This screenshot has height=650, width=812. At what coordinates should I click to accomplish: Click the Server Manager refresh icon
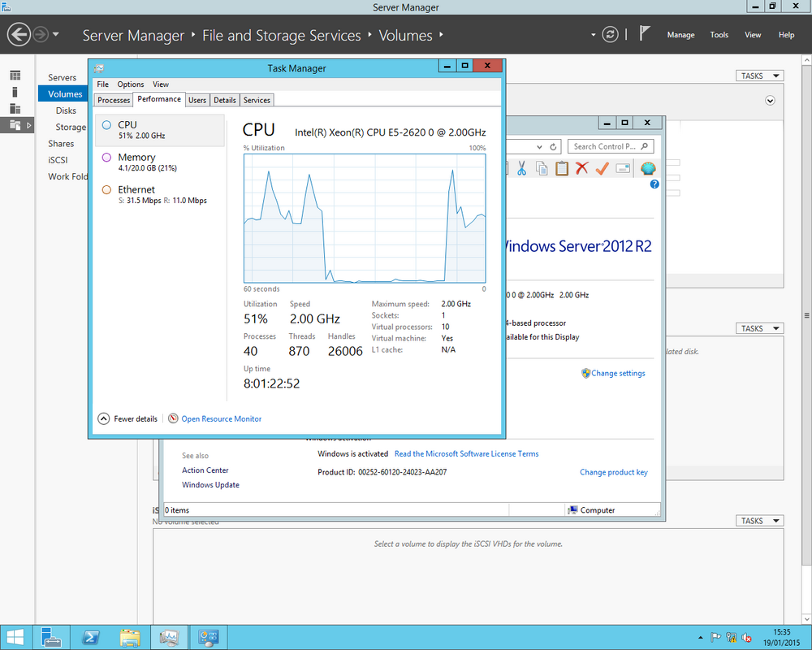pos(610,35)
